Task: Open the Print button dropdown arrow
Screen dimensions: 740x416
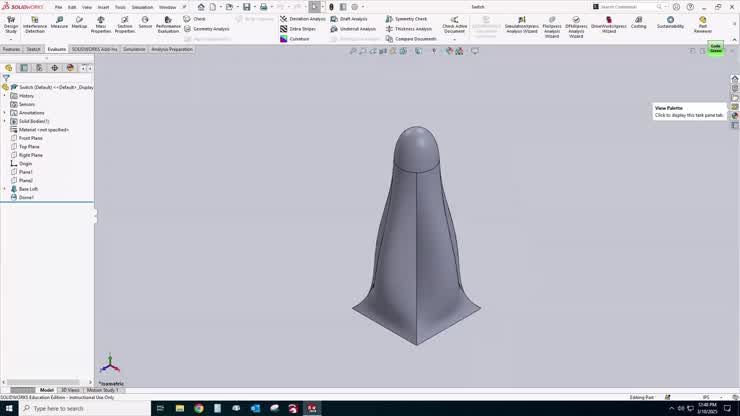Action: click(x=271, y=7)
